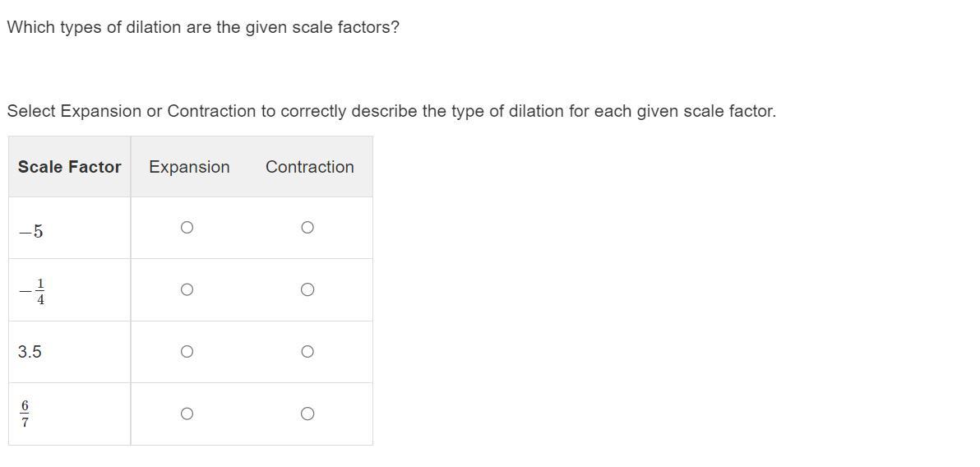Click the Expansion column header
980x467 pixels.
point(189,167)
